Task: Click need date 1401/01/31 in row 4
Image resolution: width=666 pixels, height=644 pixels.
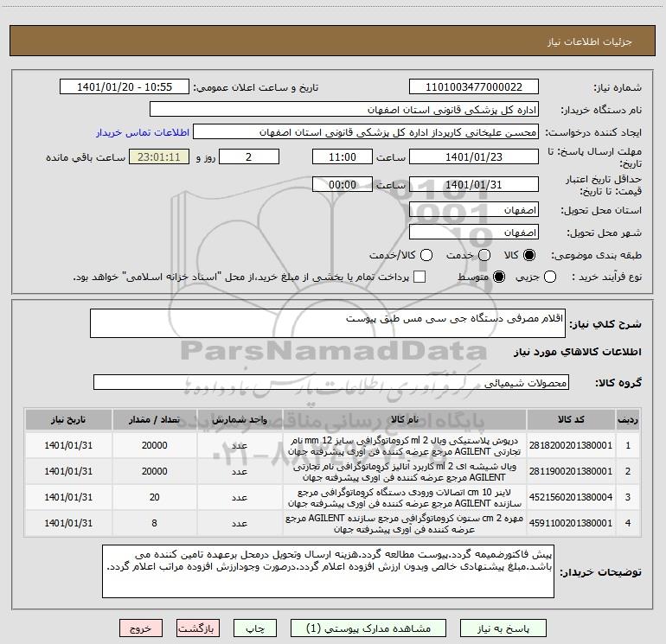Action: pos(68,524)
